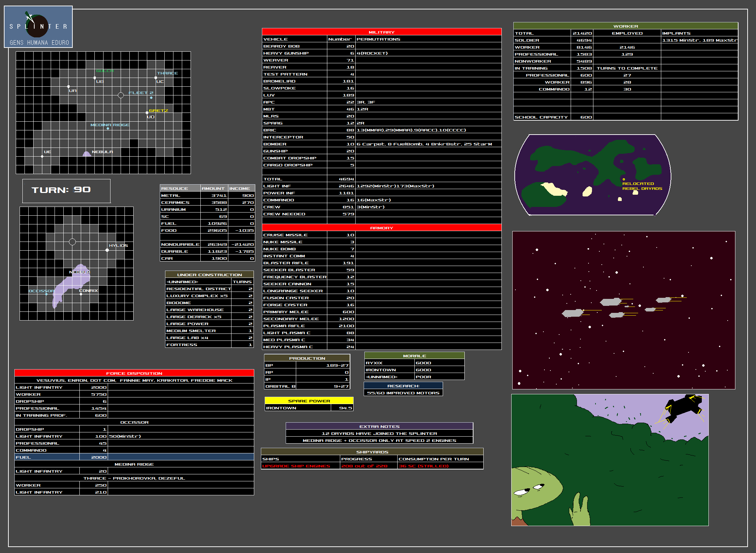Viewport: 756px width, 553px height.
Task: Select the Fleet 2 marker on star map
Action: pyautogui.click(x=151, y=98)
